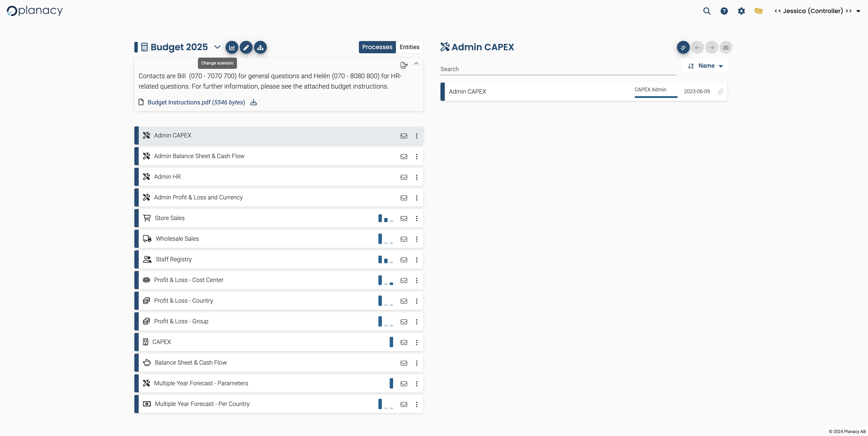Select the Processes view toggle
The height and width of the screenshot is (436, 868).
(377, 47)
